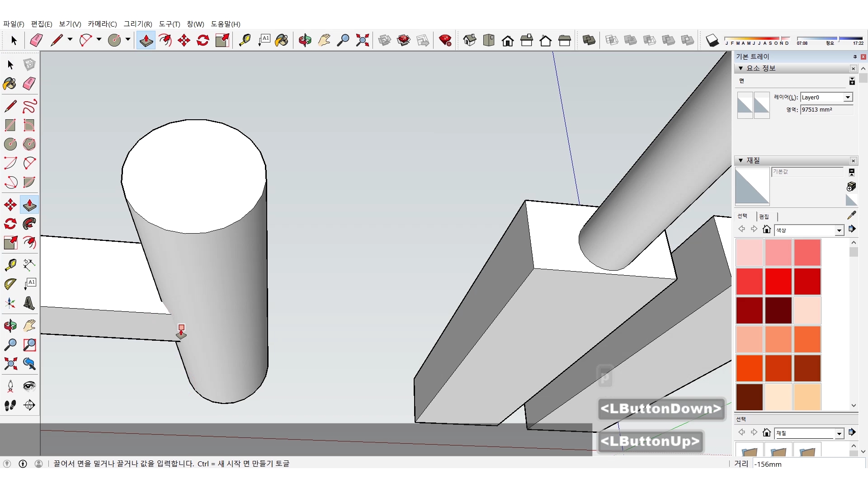Viewport: 868px width, 488px height.
Task: Click the Orbit tool in top toolbar
Action: click(x=305, y=40)
